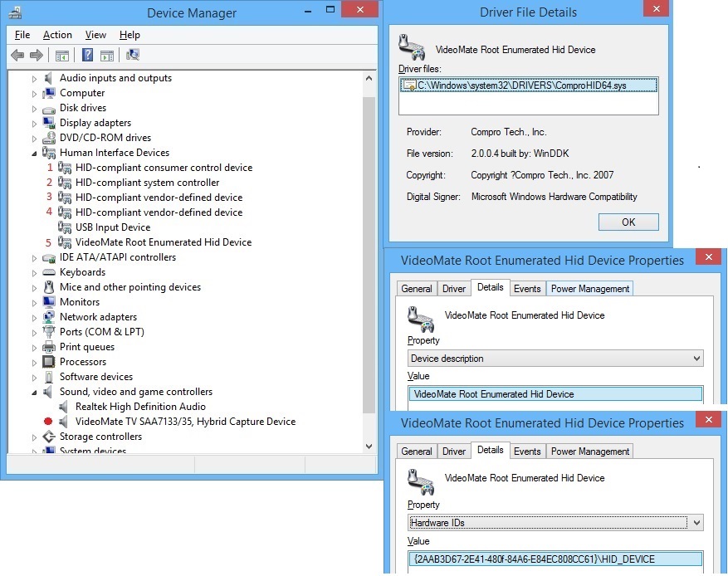Collapse Sound, video and game controllers node
The image size is (728, 576).
[x=34, y=393]
